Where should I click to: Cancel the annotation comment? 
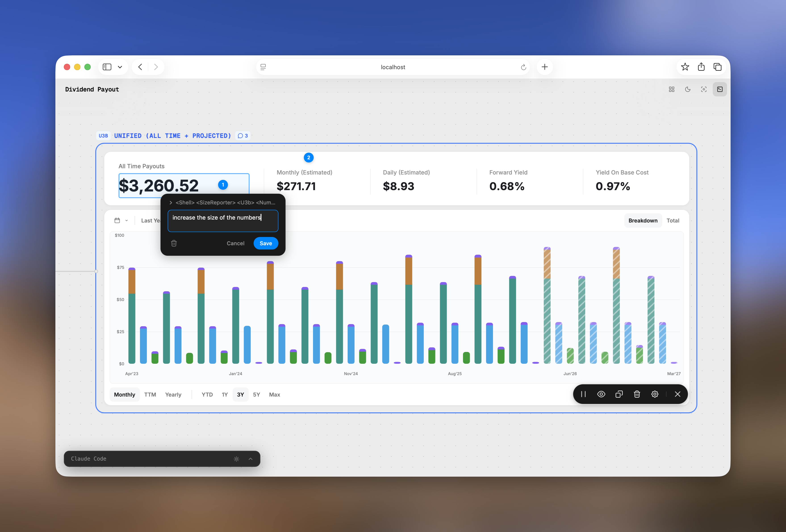click(235, 243)
